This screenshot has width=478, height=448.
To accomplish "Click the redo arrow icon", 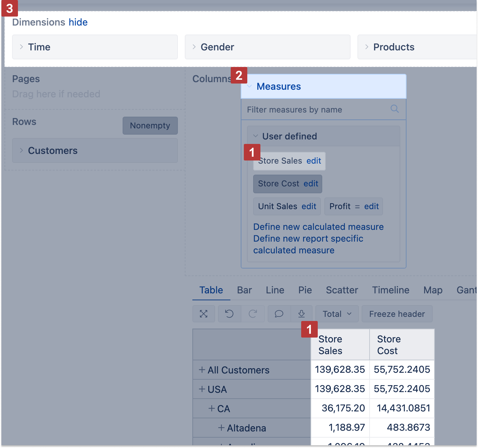I will click(x=253, y=314).
